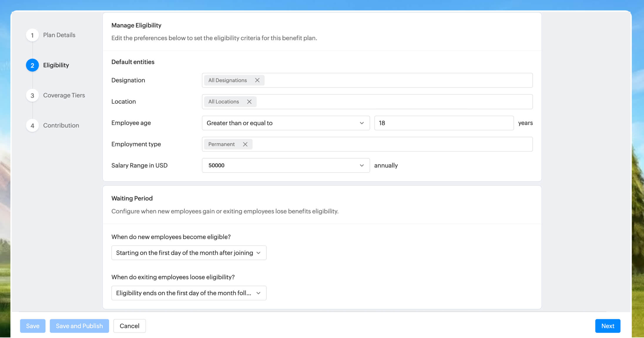Select the Eligibility step label
The height and width of the screenshot is (338, 644).
pos(56,65)
